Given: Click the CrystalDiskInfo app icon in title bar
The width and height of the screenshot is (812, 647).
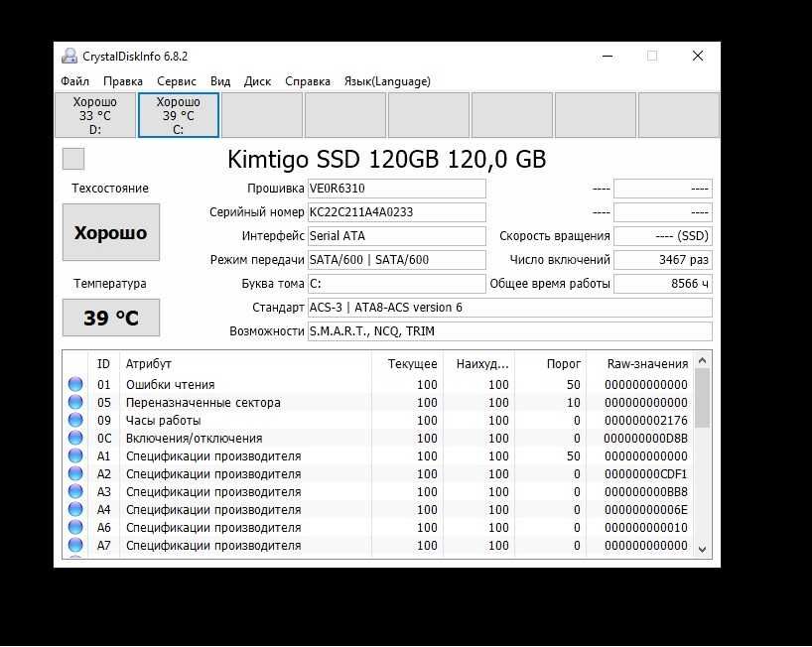Looking at the screenshot, I should coord(69,56).
